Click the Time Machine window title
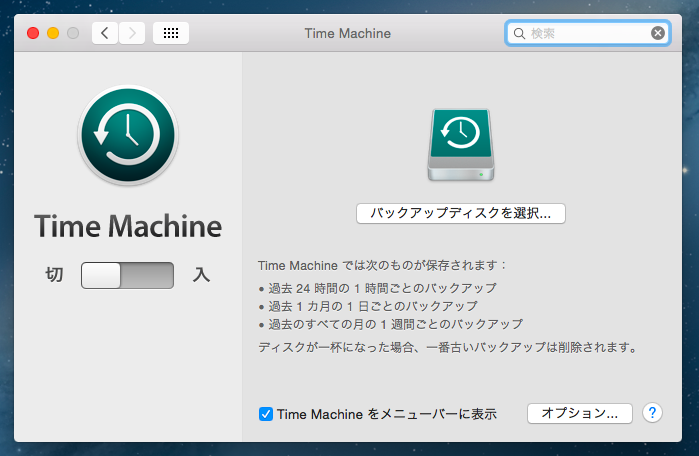The width and height of the screenshot is (699, 456). pyautogui.click(x=348, y=33)
